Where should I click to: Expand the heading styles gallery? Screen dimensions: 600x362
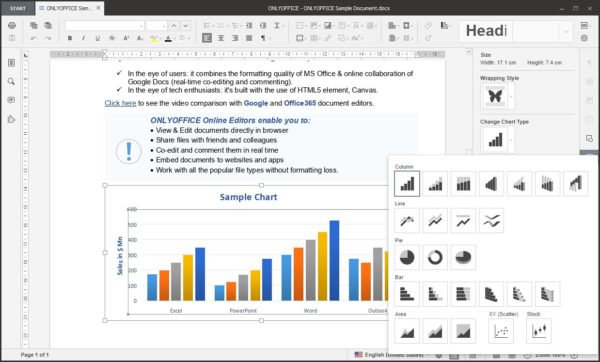click(566, 31)
